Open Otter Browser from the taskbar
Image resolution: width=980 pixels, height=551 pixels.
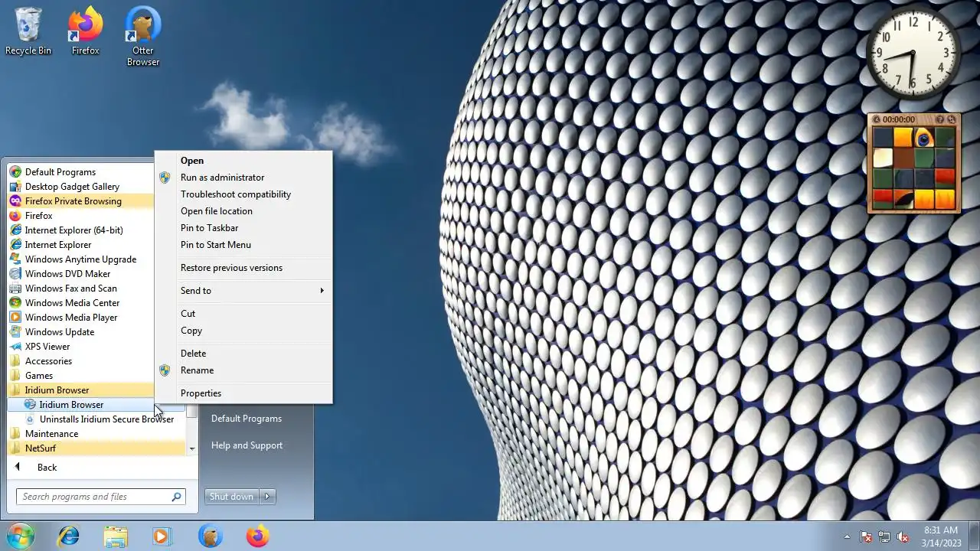[x=210, y=536]
